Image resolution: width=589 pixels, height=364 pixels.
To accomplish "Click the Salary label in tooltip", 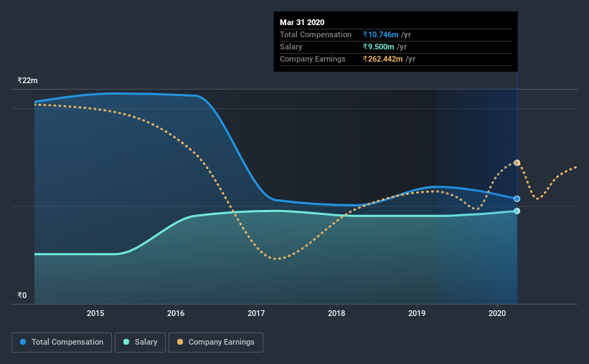I will [291, 47].
